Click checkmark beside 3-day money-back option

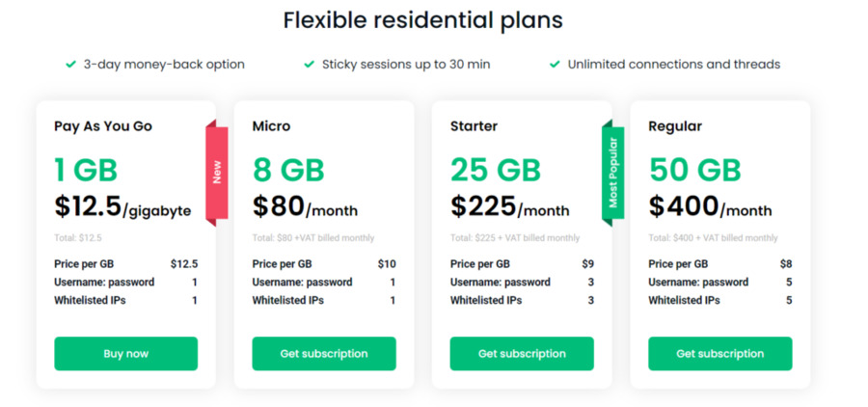coord(70,65)
